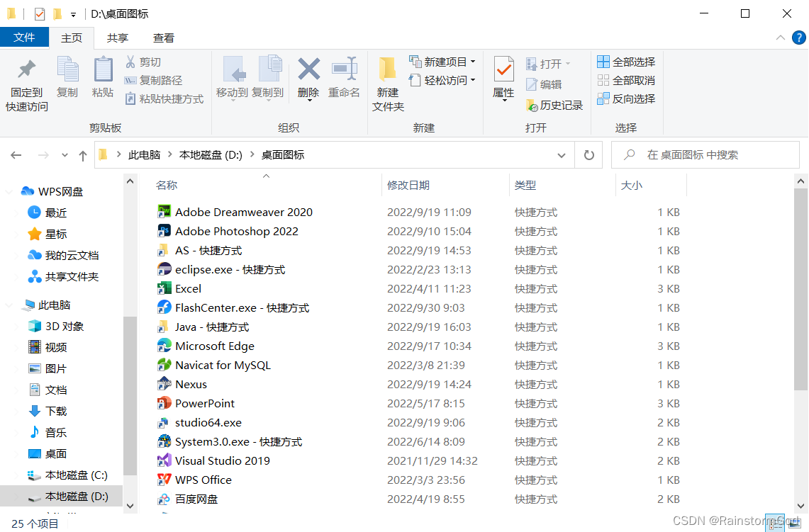The height and width of the screenshot is (532, 809).
Task: Select WPS网盘 in the navigation pane
Action: (60, 192)
